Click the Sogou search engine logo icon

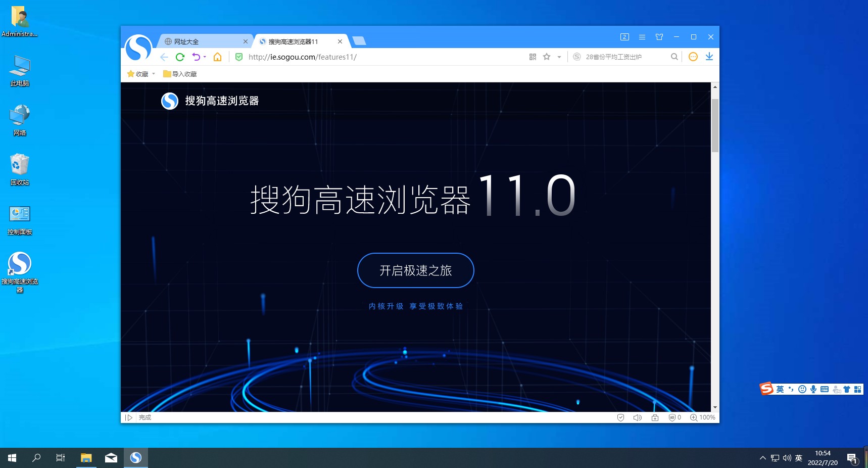[576, 57]
